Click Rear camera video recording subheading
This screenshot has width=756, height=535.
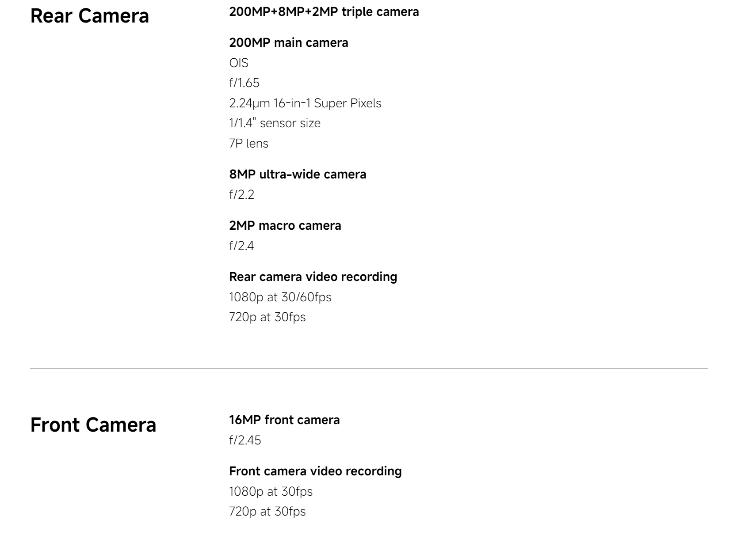(313, 277)
